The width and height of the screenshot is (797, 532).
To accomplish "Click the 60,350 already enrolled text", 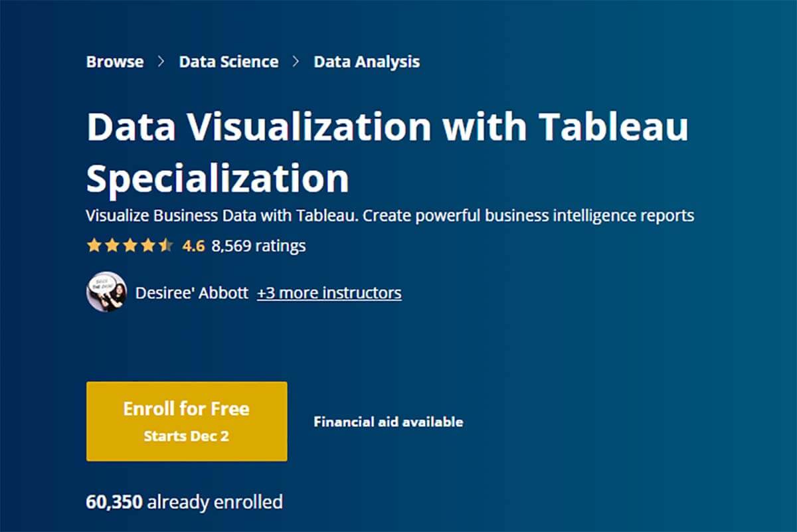I will tap(185, 501).
